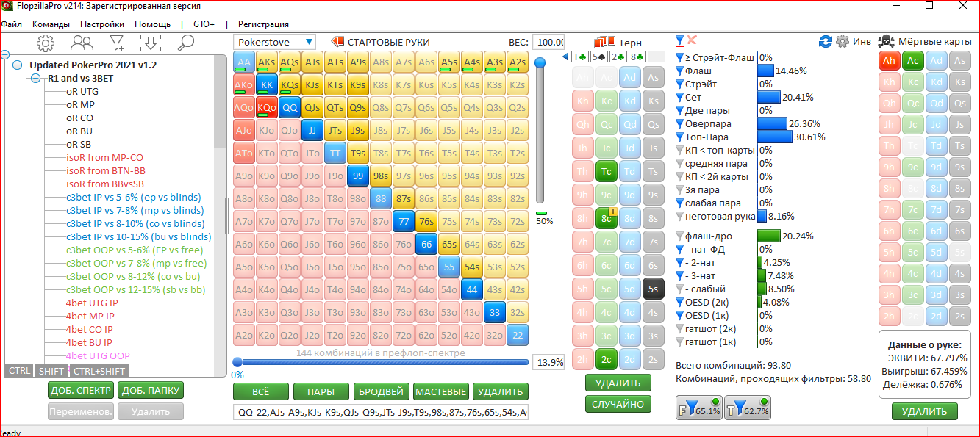Click the blue left arrow beside board cards

pyautogui.click(x=565, y=57)
